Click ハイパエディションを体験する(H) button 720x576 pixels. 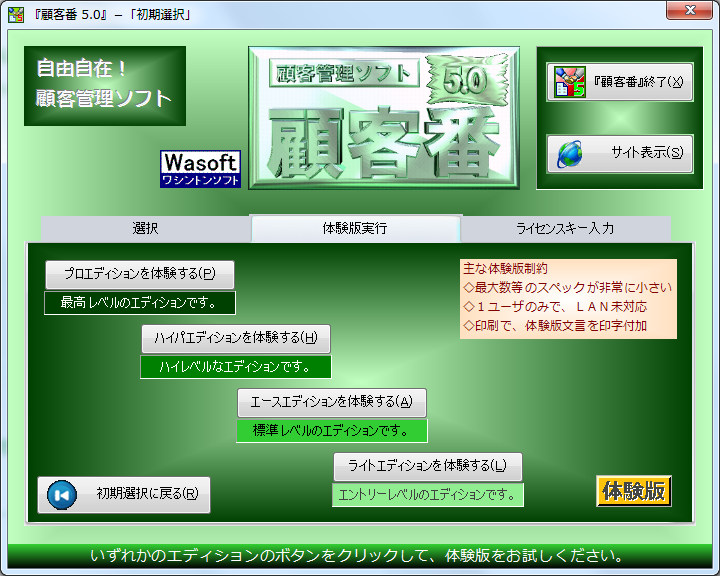click(236, 339)
